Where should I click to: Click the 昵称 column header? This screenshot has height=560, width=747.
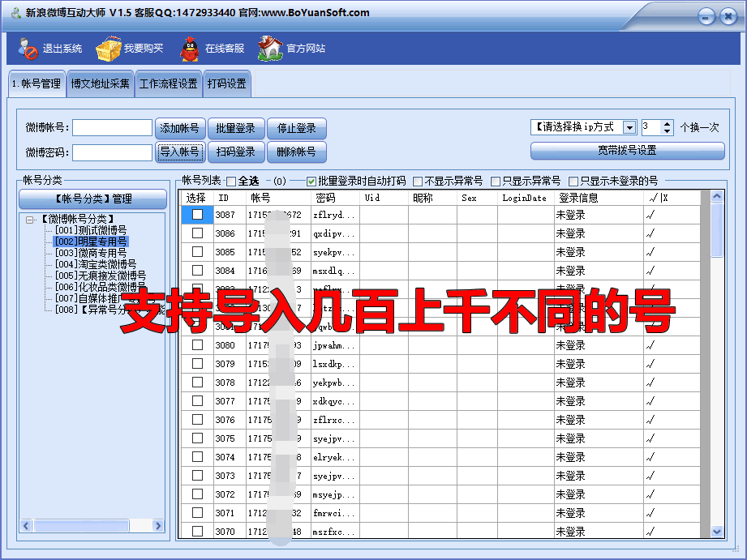click(432, 198)
